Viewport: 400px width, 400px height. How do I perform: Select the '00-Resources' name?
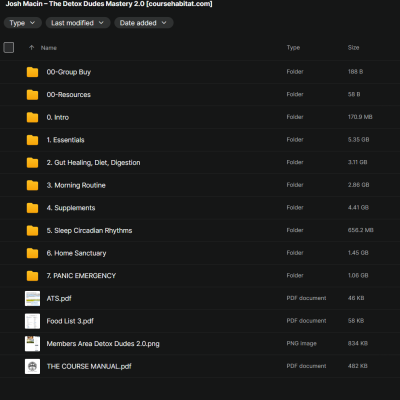[69, 95]
